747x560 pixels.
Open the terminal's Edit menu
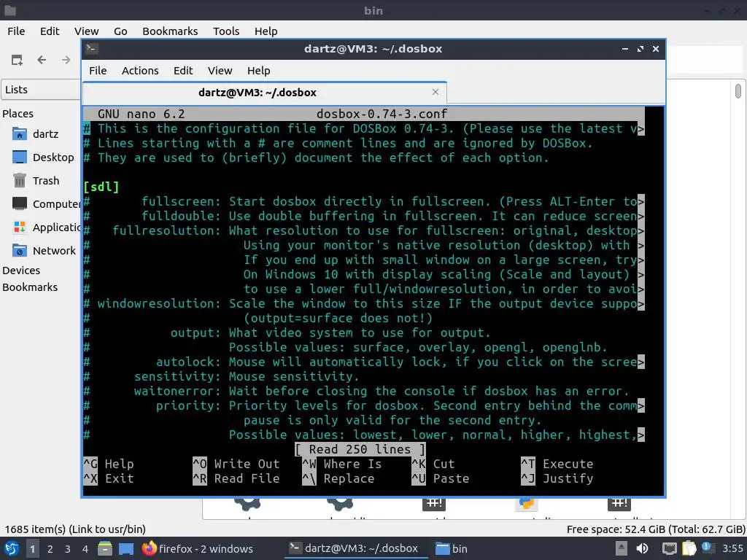click(183, 71)
